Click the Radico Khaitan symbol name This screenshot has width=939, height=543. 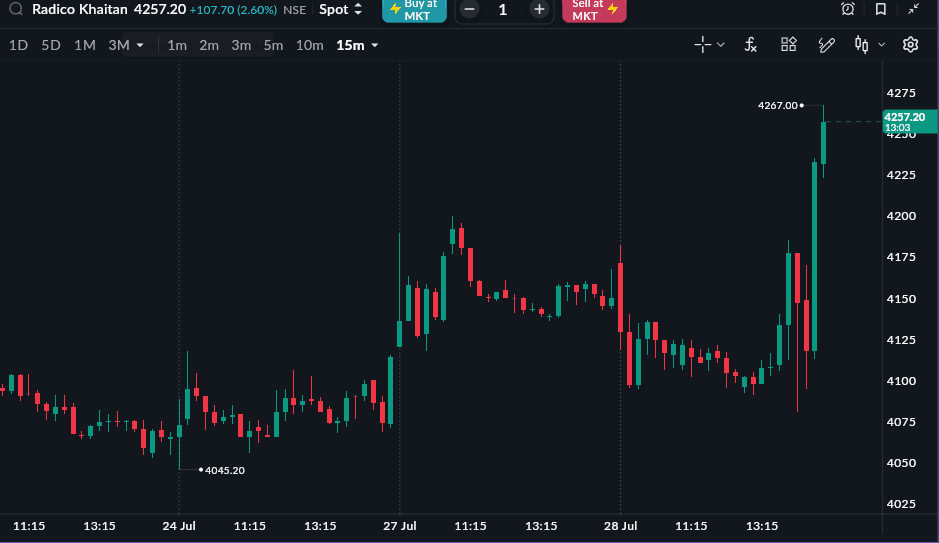coord(80,10)
